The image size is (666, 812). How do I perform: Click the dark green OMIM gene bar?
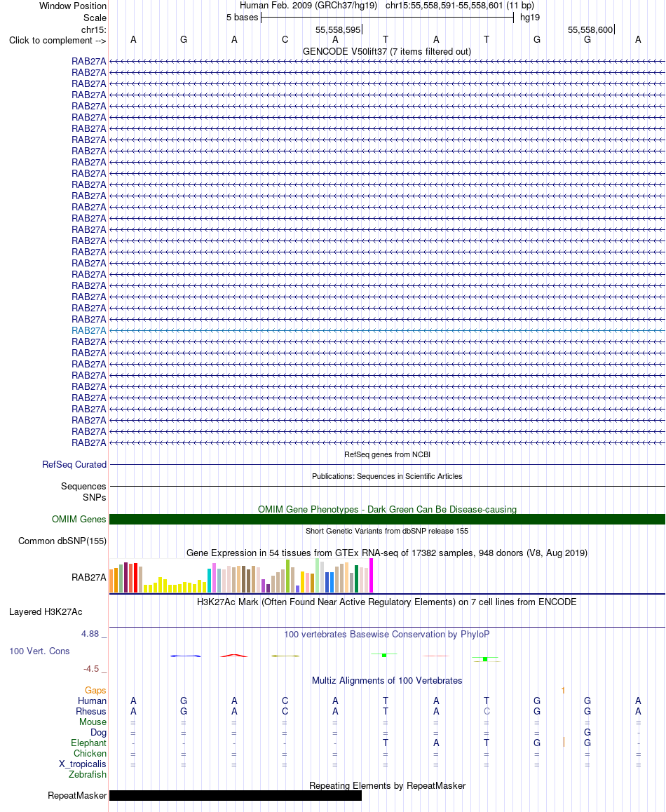387,520
